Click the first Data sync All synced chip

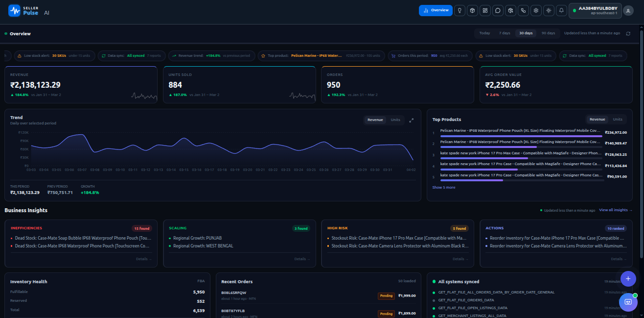tap(131, 56)
